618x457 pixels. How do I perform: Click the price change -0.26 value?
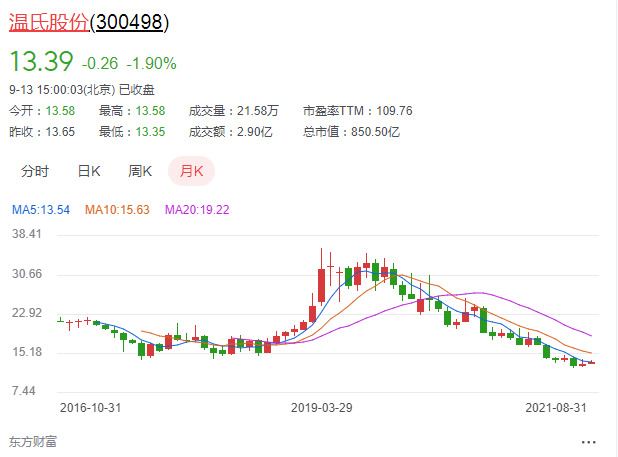100,63
